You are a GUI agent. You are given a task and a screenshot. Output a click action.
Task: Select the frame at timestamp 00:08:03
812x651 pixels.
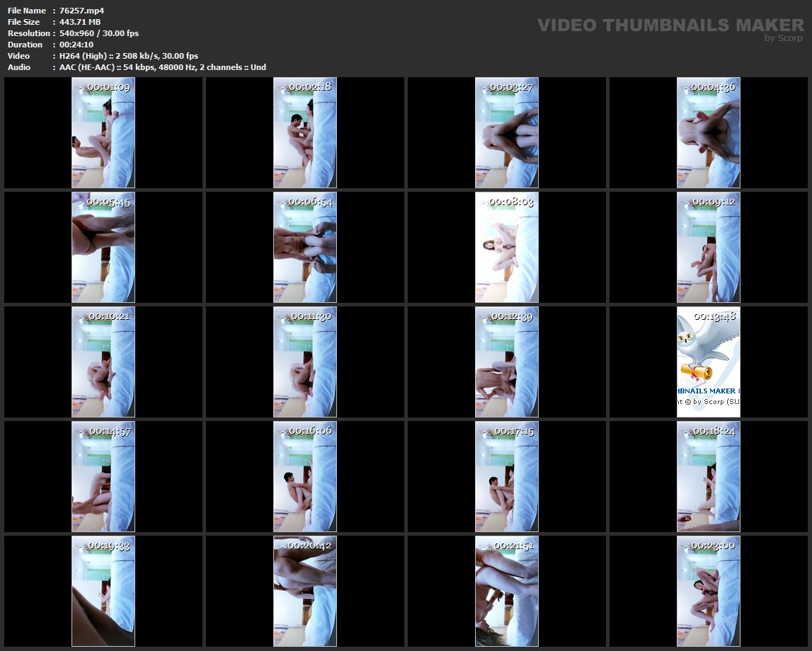point(506,247)
